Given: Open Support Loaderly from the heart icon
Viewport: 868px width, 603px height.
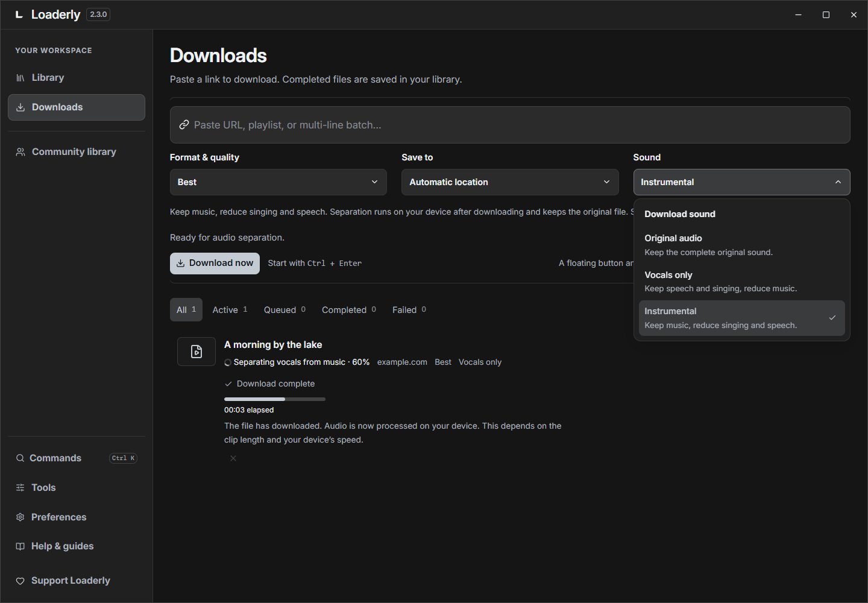Looking at the screenshot, I should click(20, 581).
